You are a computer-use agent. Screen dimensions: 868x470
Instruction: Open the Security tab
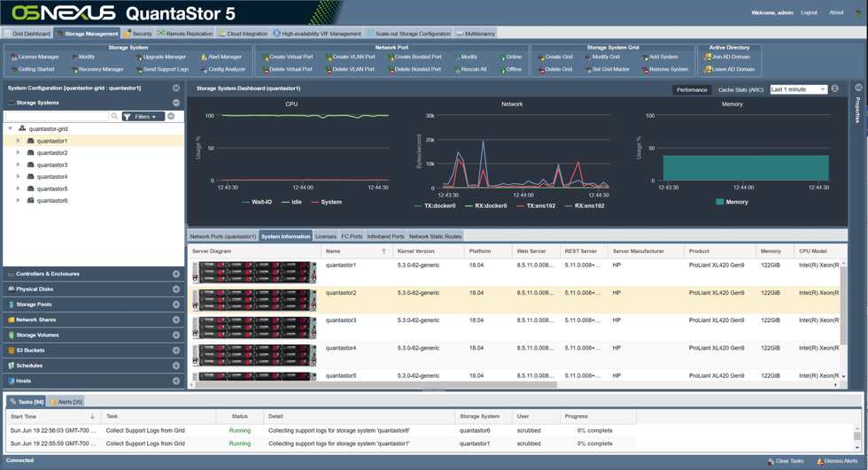click(x=138, y=34)
